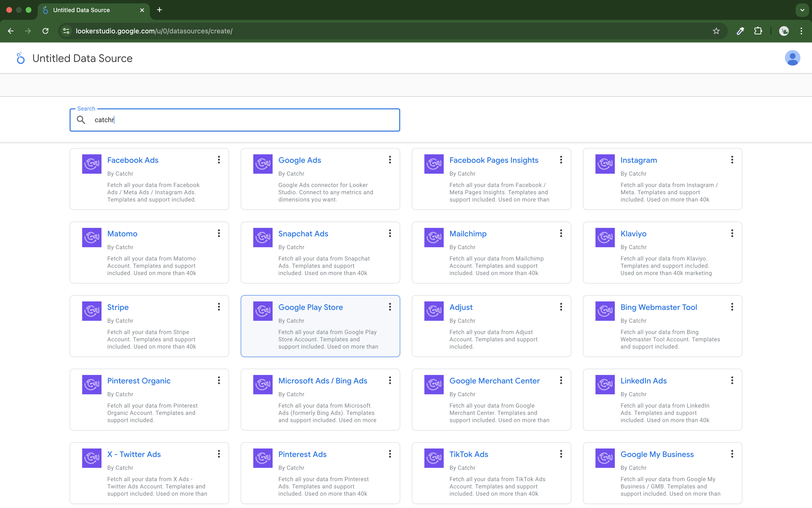Open Stripe card more options
The image size is (812, 508).
click(219, 307)
